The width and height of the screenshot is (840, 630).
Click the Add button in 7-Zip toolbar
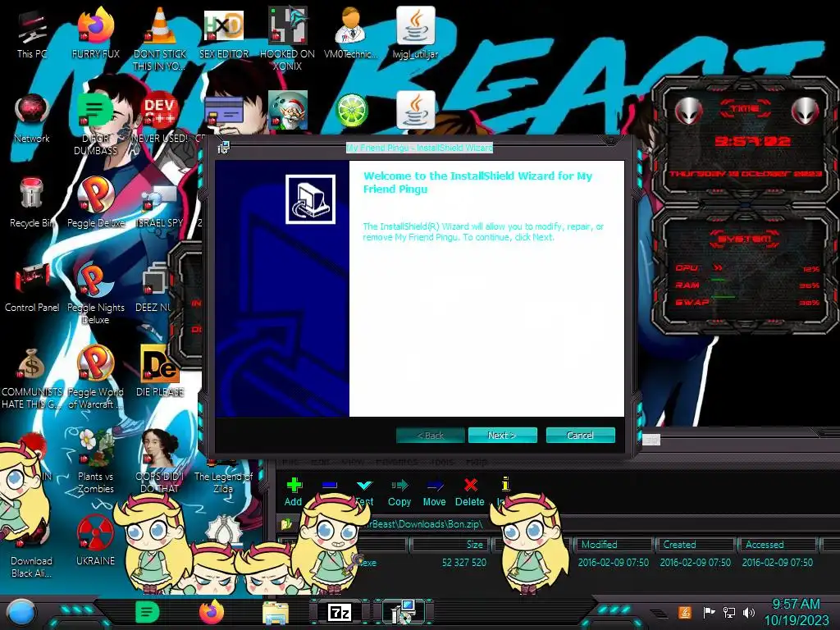(x=294, y=492)
